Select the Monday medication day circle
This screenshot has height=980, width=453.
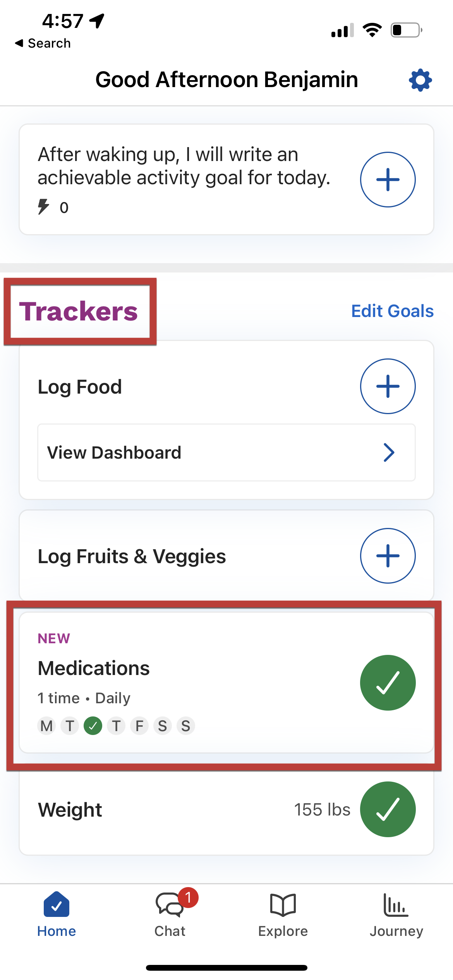click(46, 726)
